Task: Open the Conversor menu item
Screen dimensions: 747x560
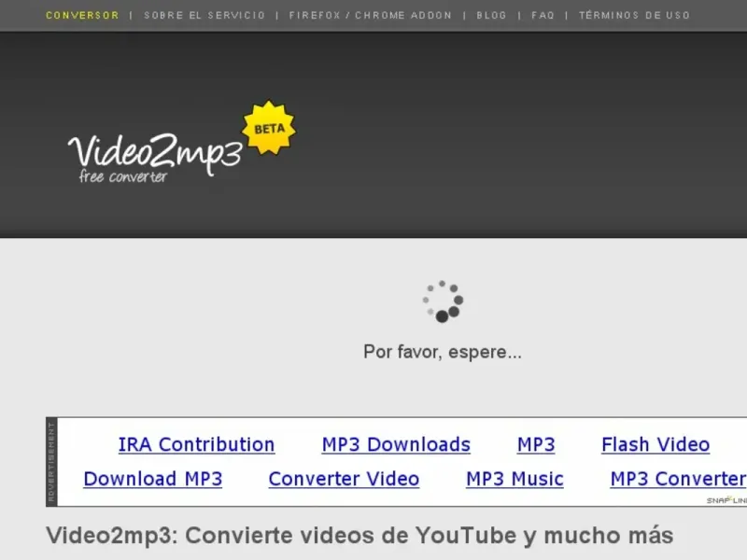Action: (82, 15)
